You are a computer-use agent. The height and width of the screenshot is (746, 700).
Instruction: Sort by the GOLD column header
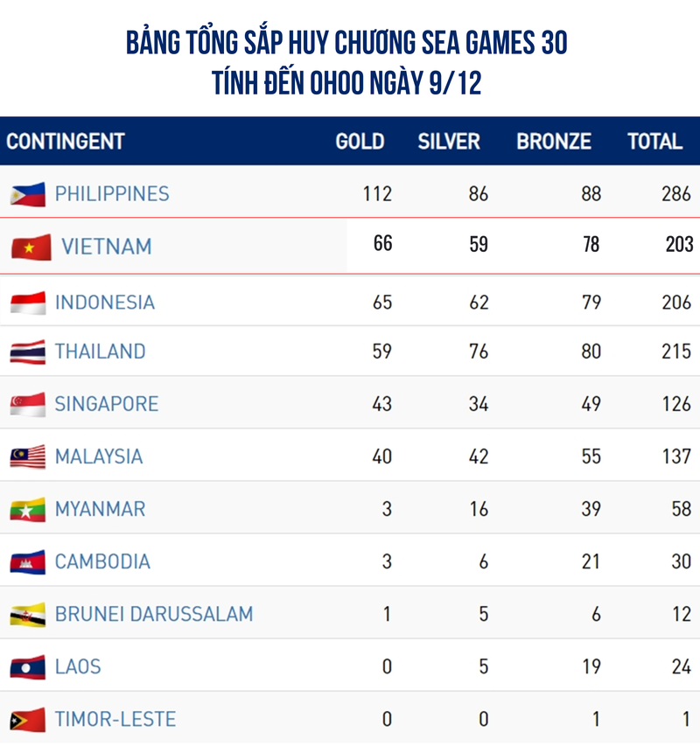pos(360,142)
